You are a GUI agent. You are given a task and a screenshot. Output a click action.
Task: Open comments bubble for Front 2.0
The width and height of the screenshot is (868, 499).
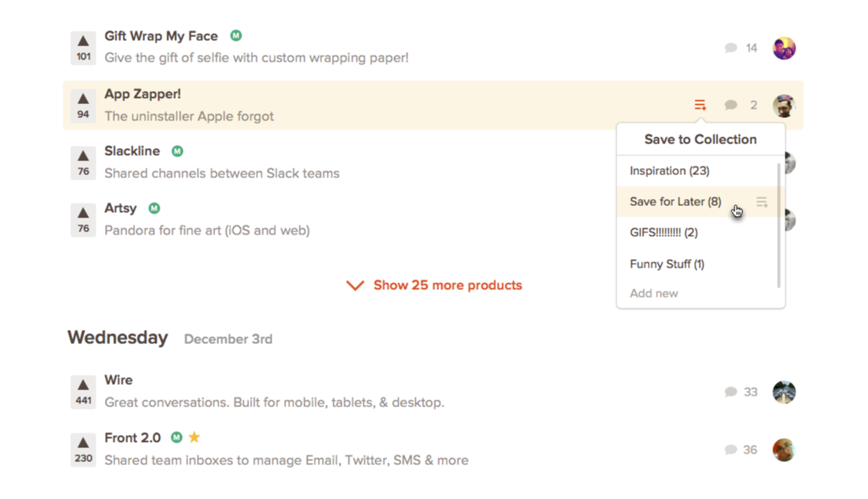pyautogui.click(x=731, y=450)
